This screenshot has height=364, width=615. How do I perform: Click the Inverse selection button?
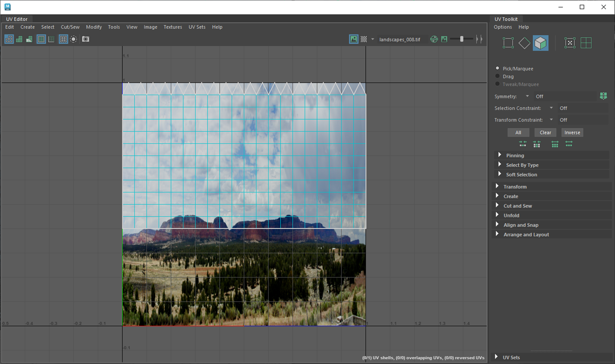572,133
